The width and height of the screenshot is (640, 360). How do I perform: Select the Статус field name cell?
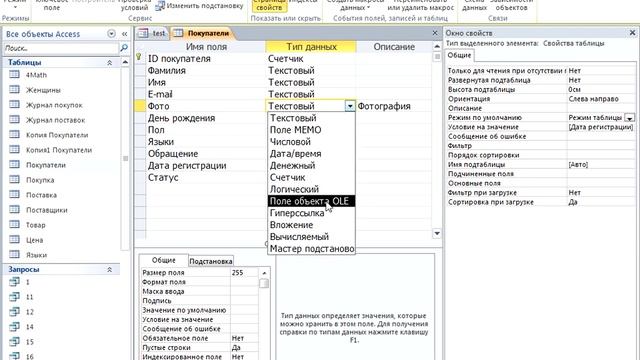(206, 177)
